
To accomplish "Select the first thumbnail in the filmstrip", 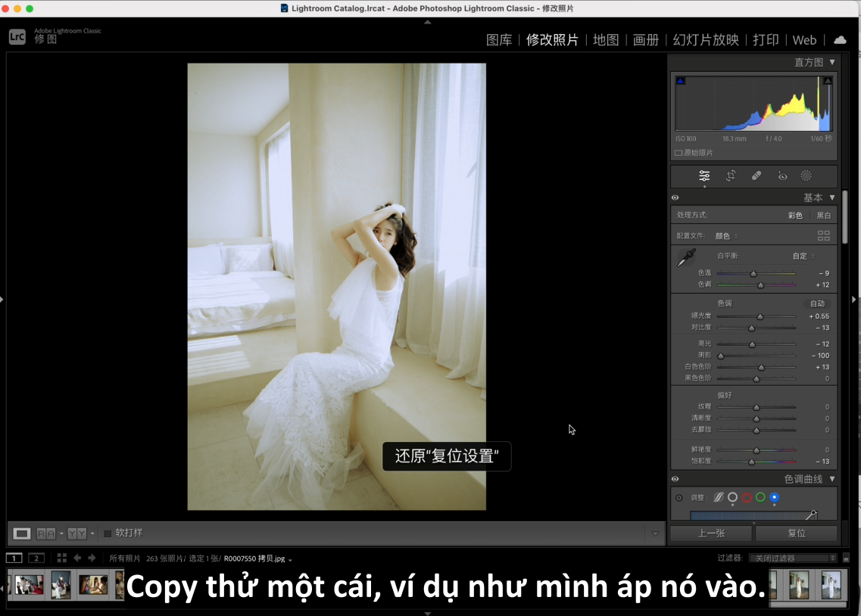I will click(30, 585).
